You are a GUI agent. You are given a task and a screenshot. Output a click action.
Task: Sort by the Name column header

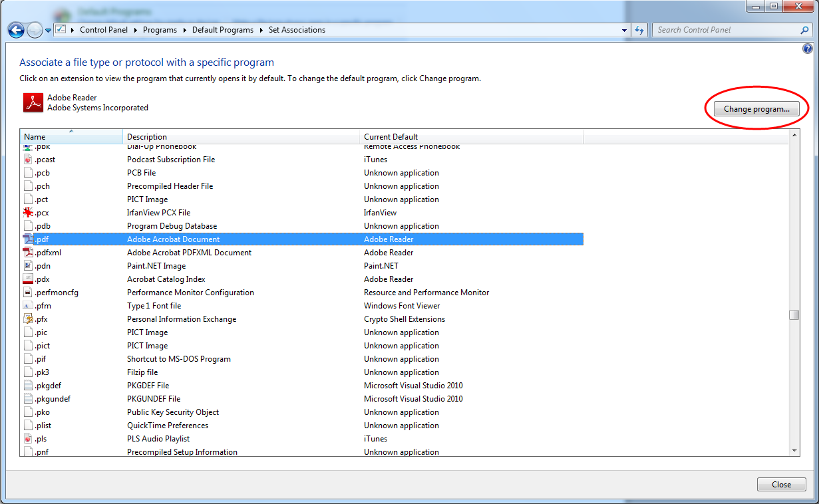[x=71, y=136]
